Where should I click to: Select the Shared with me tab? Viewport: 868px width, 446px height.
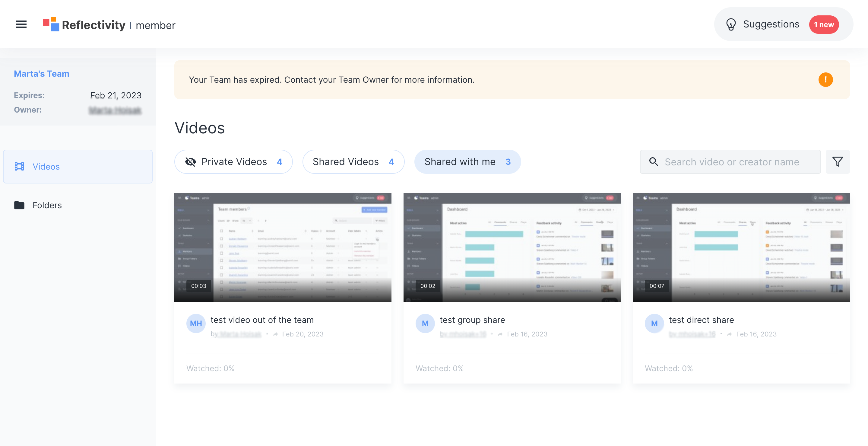467,162
